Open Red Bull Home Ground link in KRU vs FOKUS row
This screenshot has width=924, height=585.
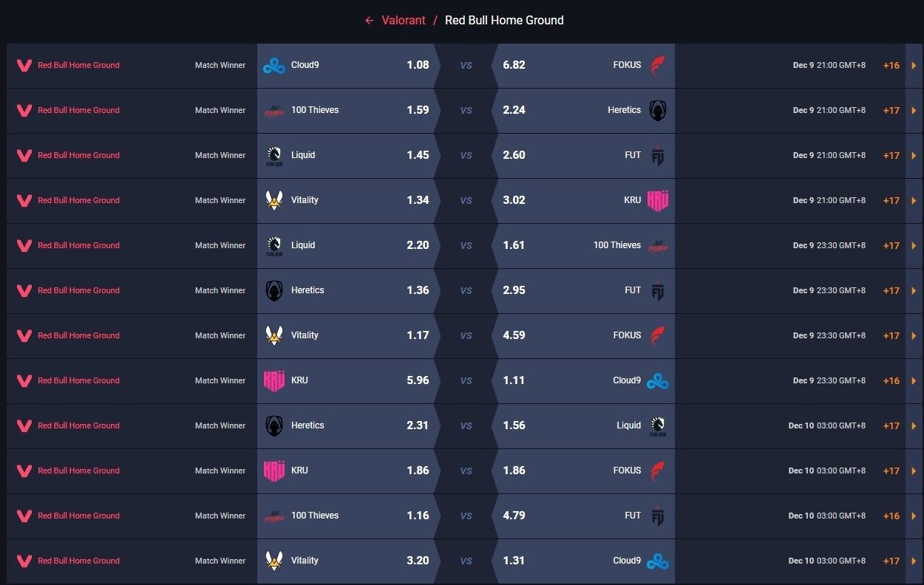(x=78, y=471)
